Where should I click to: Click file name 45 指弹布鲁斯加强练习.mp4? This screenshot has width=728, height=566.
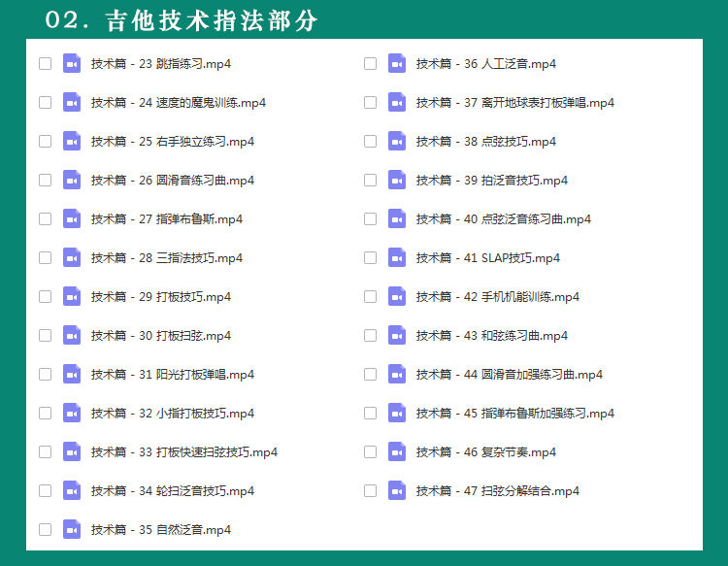(x=514, y=414)
